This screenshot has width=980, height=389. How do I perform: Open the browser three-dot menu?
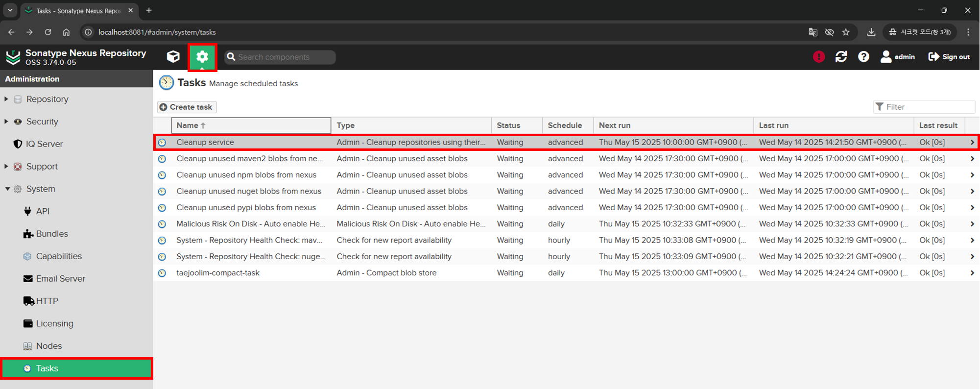click(x=968, y=32)
